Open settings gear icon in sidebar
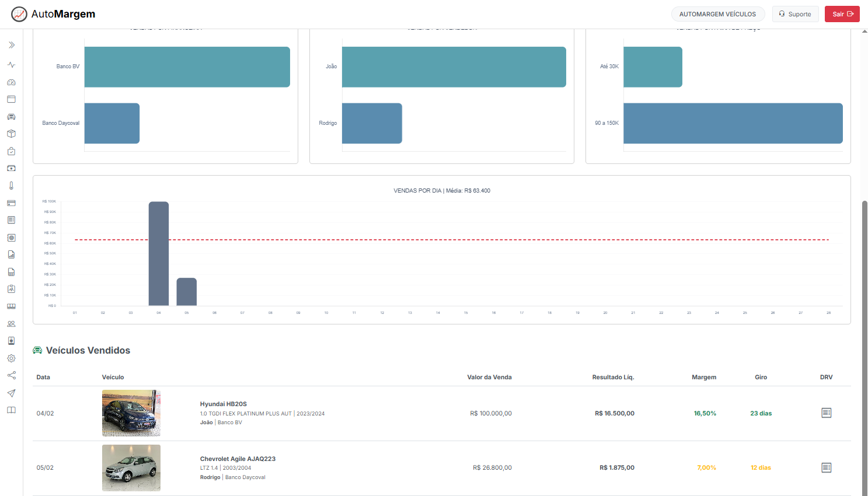 coord(11,358)
